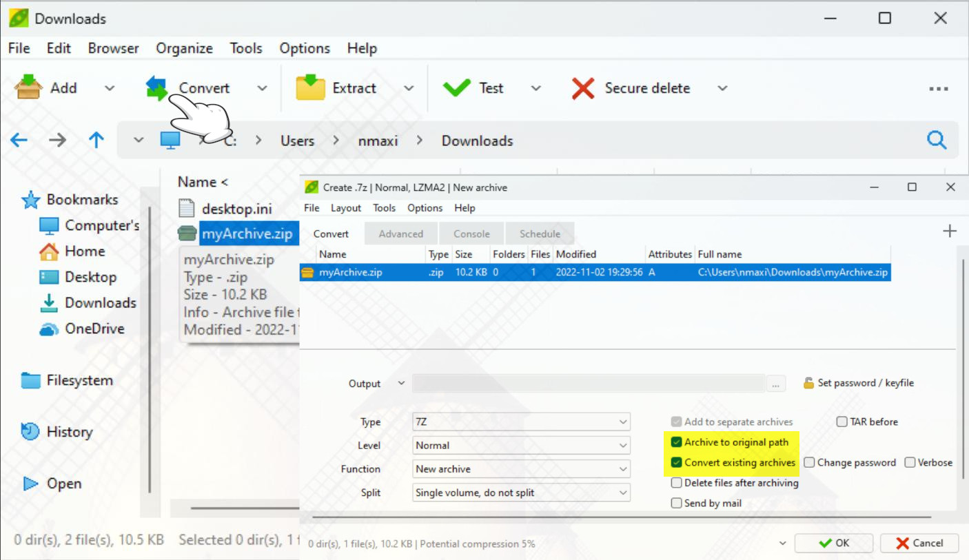This screenshot has height=560, width=969.
Task: Expand the Split volume dropdown
Action: click(521, 492)
